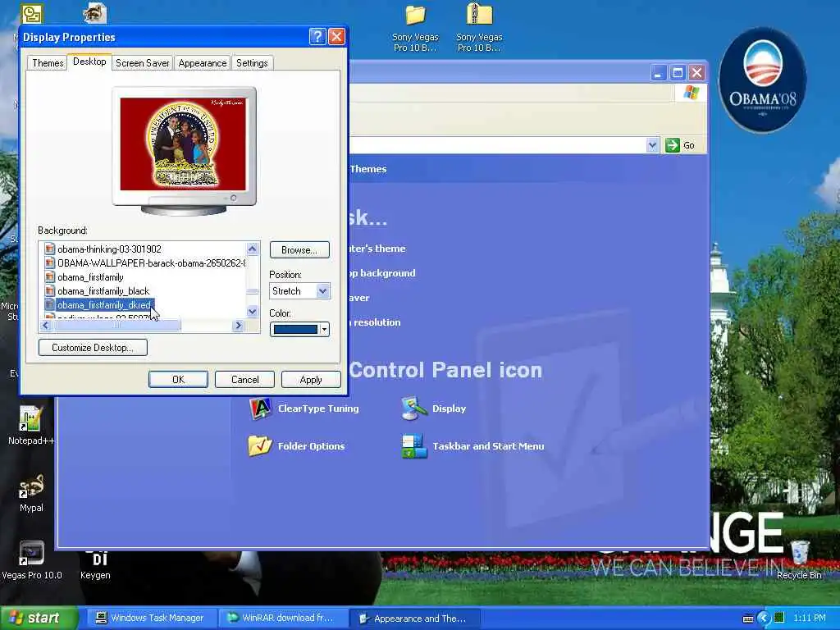
Task: Click the background list horizontal scrollbar thumb
Action: (x=116, y=326)
